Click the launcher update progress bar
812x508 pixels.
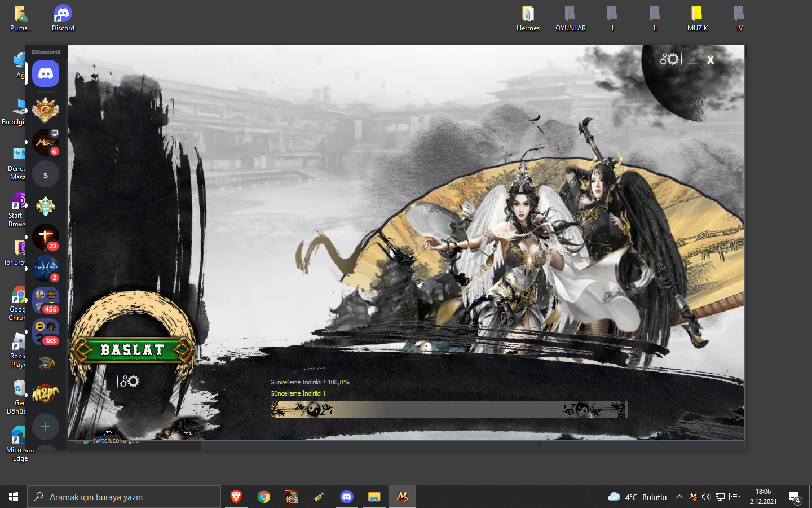point(449,409)
